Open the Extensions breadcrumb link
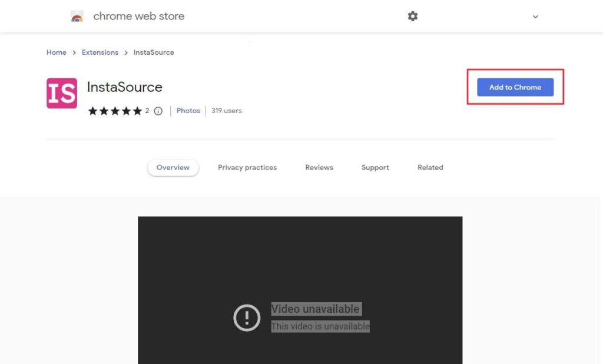The image size is (603, 364). click(x=100, y=52)
